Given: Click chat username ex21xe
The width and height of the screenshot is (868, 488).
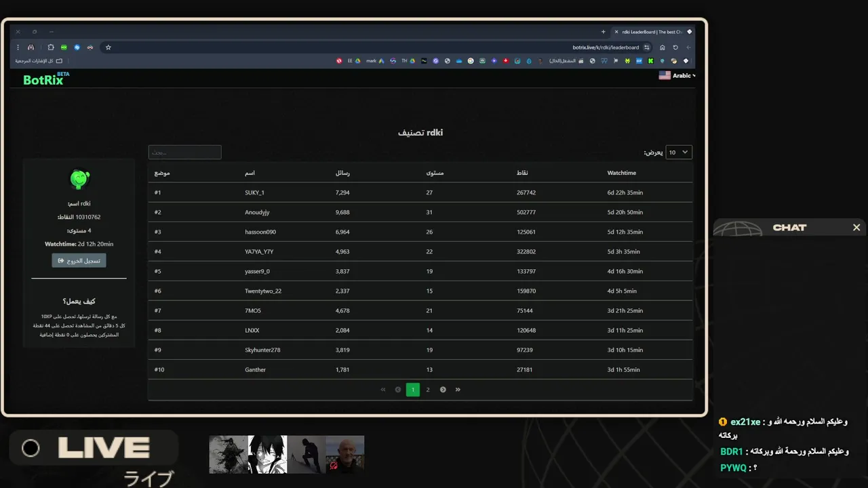Looking at the screenshot, I should click(x=745, y=422).
